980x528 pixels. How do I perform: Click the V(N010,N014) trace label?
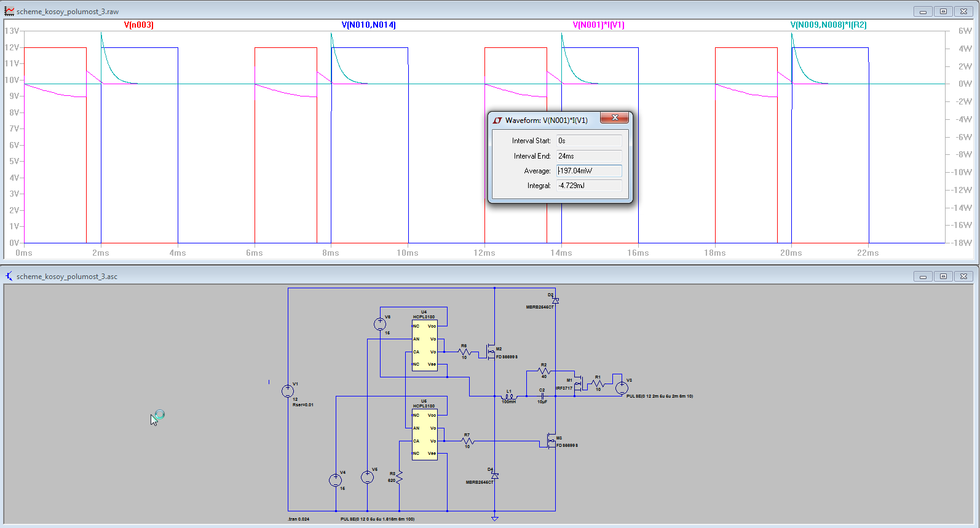[368, 25]
